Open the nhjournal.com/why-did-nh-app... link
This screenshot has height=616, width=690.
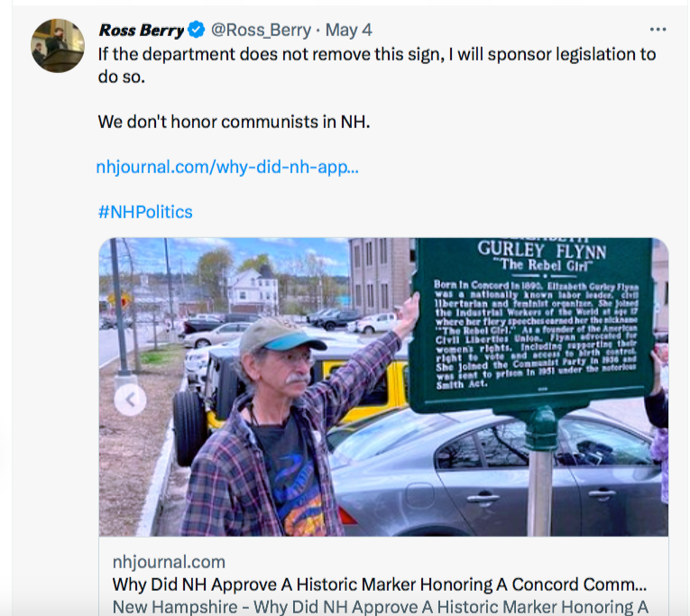tap(227, 167)
